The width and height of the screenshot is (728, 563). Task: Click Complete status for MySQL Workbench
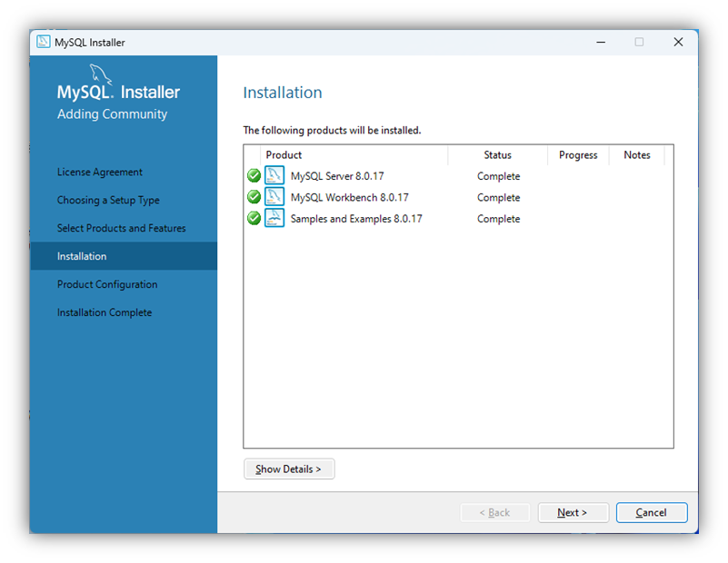click(499, 198)
